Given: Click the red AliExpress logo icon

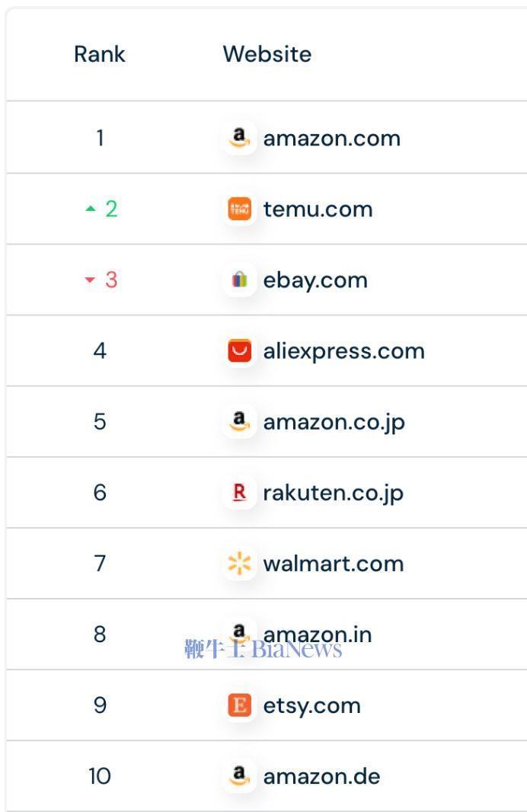Looking at the screenshot, I should click(239, 350).
